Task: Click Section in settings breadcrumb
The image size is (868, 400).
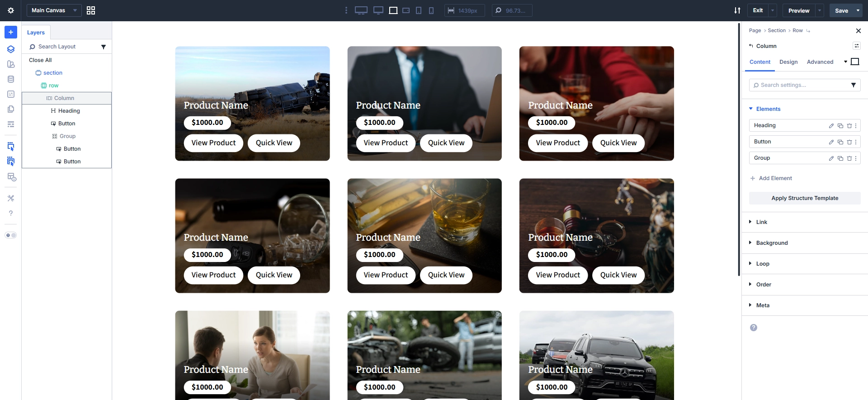Action: 777,30
